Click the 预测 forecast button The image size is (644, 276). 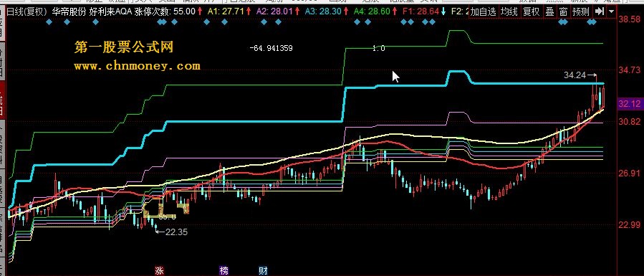tap(580, 11)
